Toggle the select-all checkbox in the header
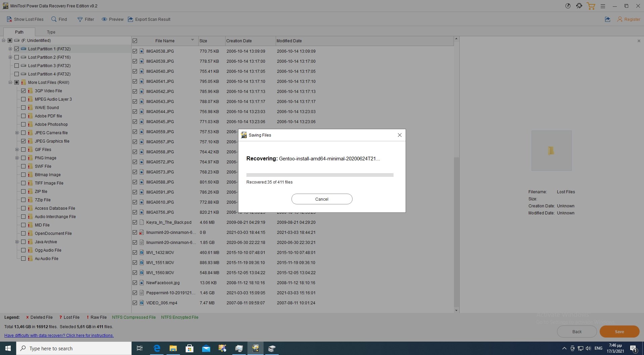Image resolution: width=644 pixels, height=355 pixels. [x=135, y=41]
